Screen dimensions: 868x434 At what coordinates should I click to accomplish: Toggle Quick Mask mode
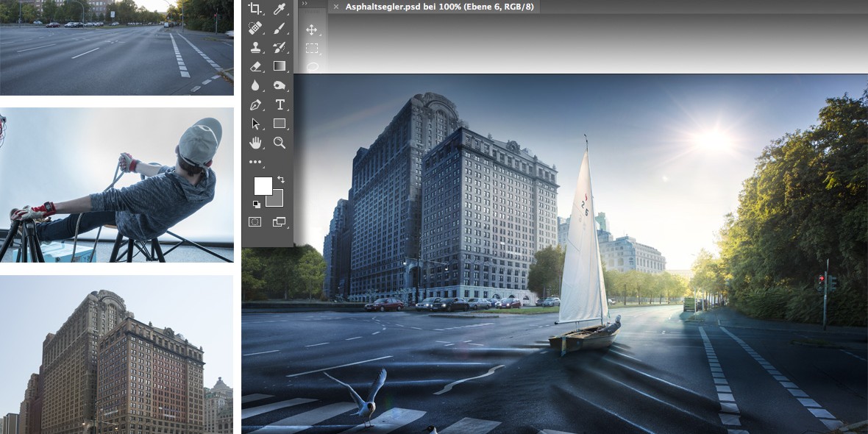point(255,221)
